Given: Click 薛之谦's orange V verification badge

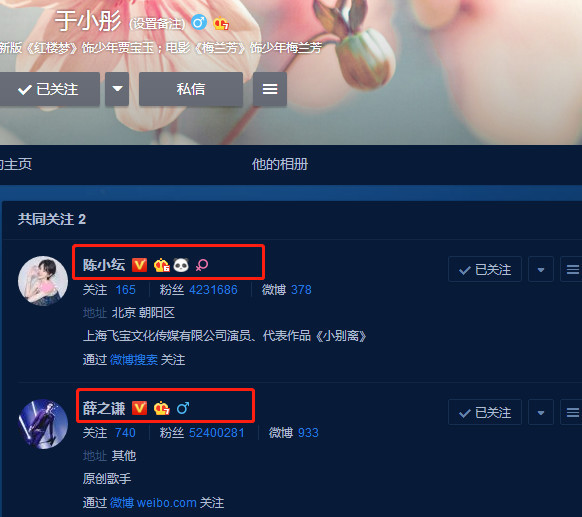Looking at the screenshot, I should coord(140,408).
